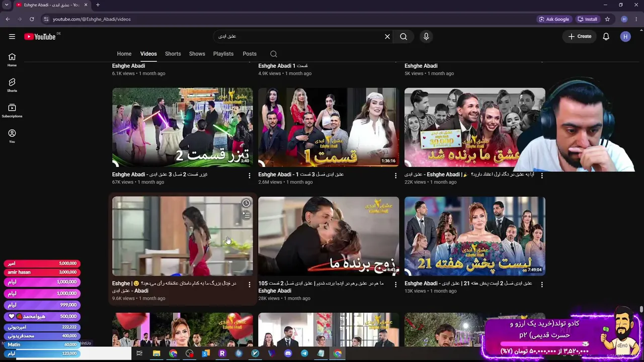Open Discord from the taskbar
Viewport: 644px width, 362px height.
(x=288, y=353)
